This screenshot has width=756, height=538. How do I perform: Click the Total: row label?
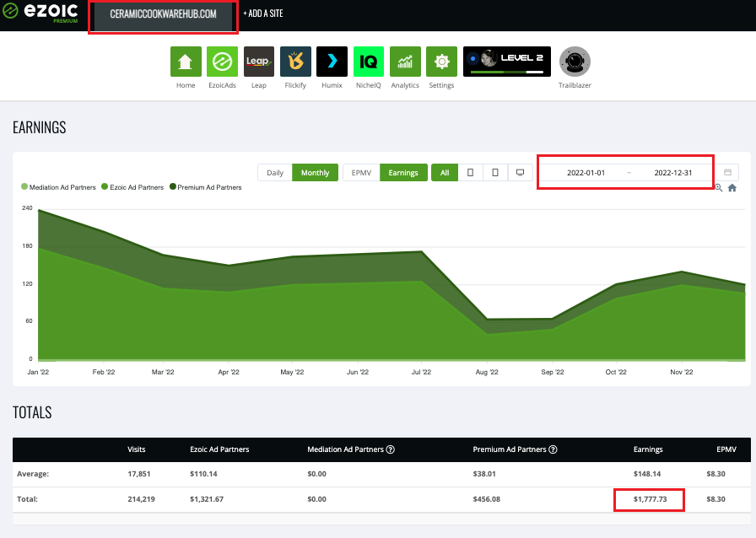[27, 499]
